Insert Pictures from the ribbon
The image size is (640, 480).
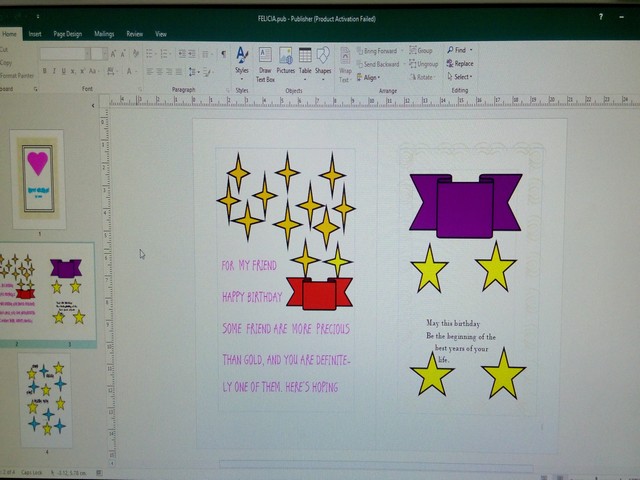[286, 60]
